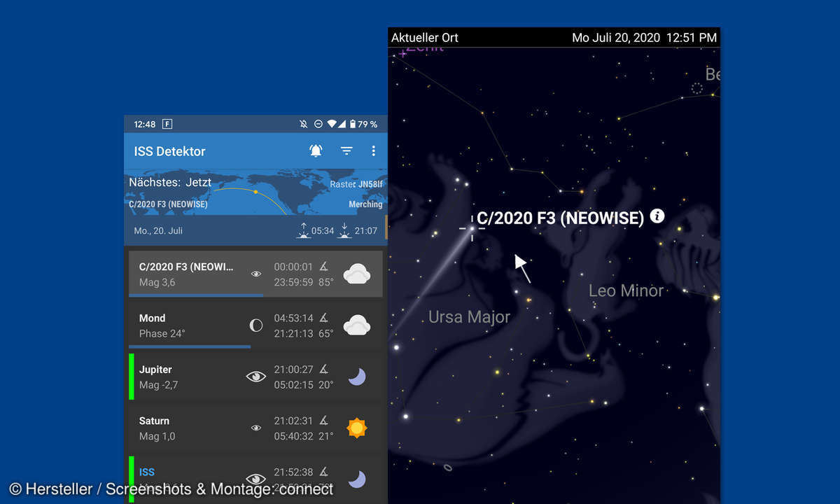Tap Aktueller Ort in the sky map header

[425, 37]
